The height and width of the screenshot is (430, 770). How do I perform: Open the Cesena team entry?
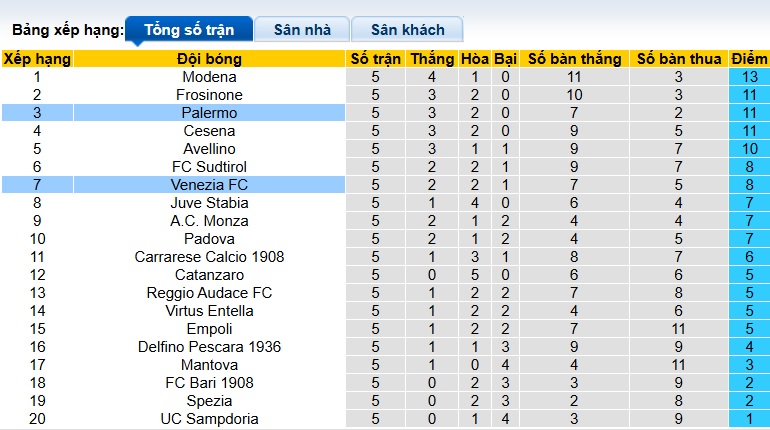[209, 131]
